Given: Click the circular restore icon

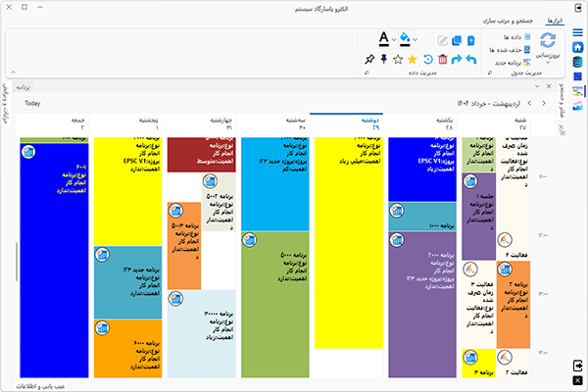Looking at the screenshot, I should click(428, 59).
